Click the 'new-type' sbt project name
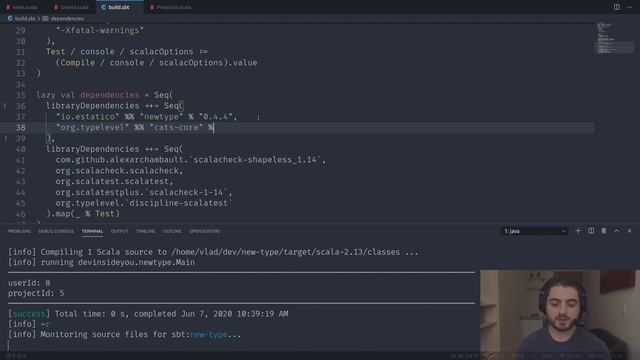The height and width of the screenshot is (360, 640). (x=209, y=334)
